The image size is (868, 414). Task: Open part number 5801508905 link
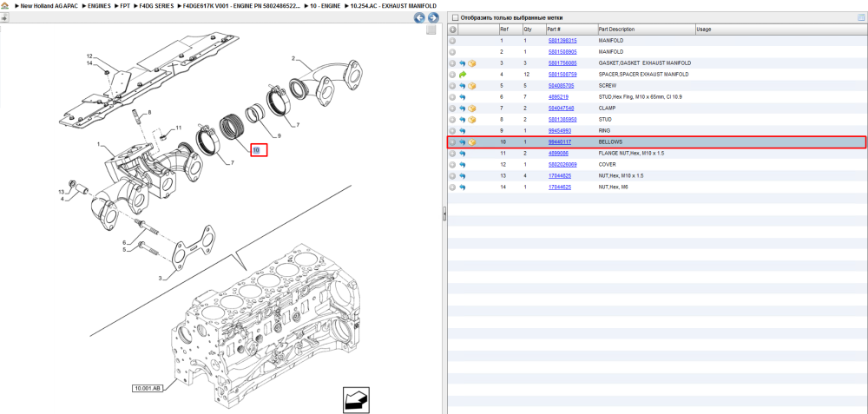562,52
